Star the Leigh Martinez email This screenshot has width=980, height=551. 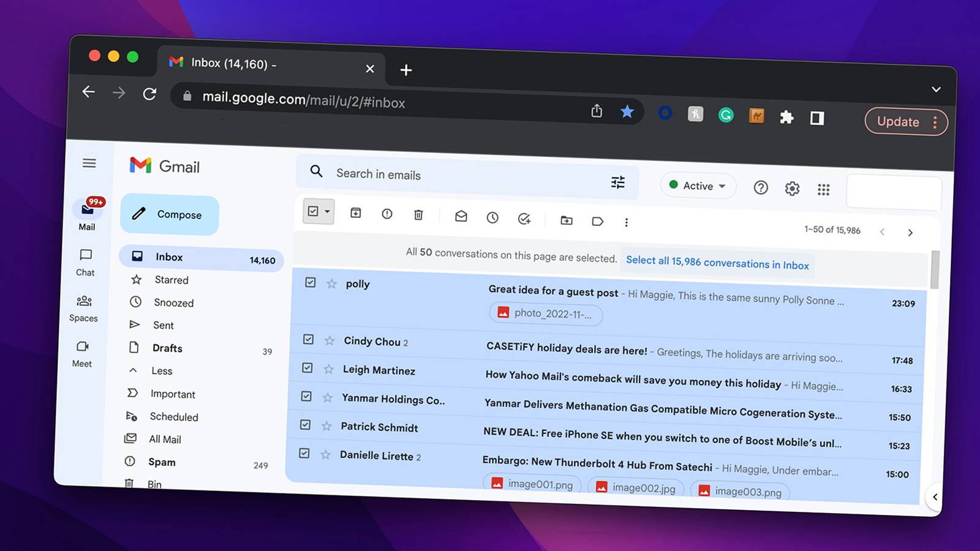(x=328, y=370)
